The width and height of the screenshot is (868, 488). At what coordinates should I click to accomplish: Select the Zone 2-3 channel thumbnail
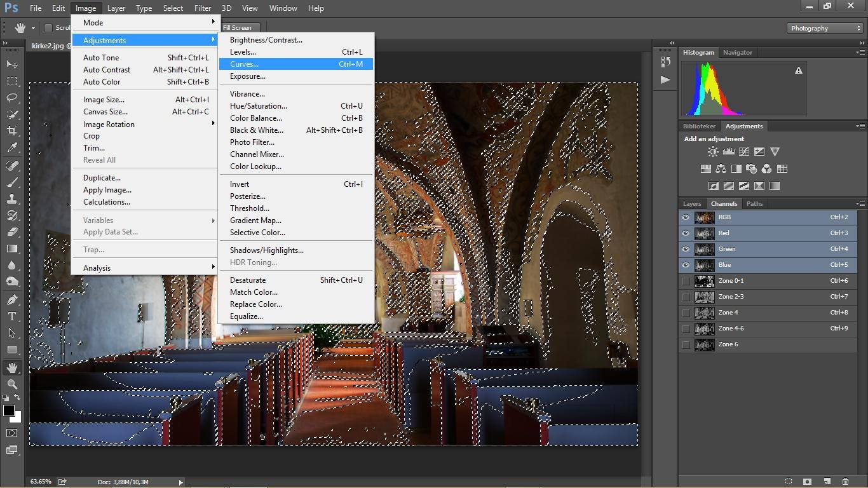pyautogui.click(x=704, y=297)
